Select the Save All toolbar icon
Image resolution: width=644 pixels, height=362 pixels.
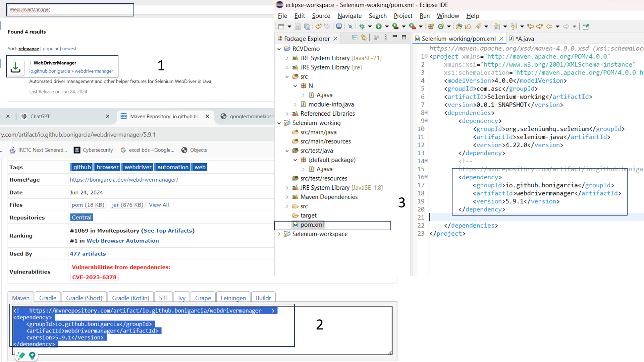[x=308, y=26]
